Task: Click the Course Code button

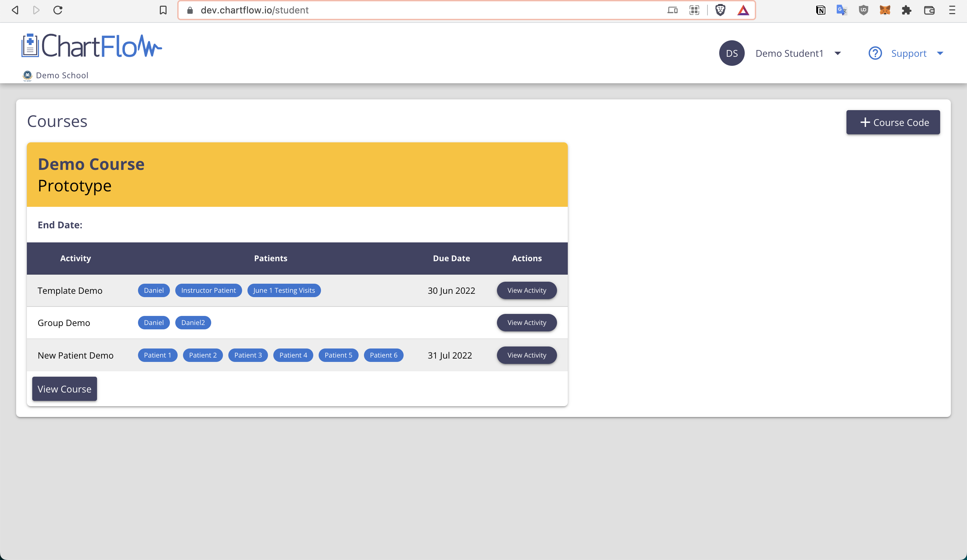Action: pos(893,122)
